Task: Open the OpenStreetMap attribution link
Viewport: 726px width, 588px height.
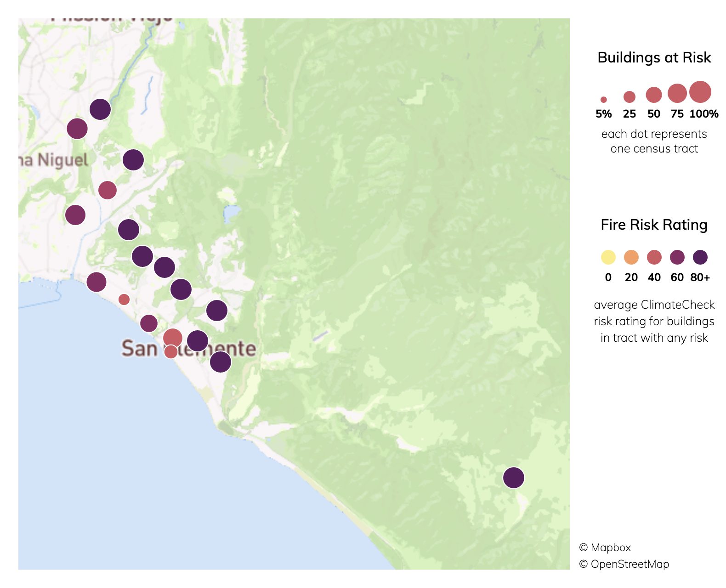Action: click(624, 564)
